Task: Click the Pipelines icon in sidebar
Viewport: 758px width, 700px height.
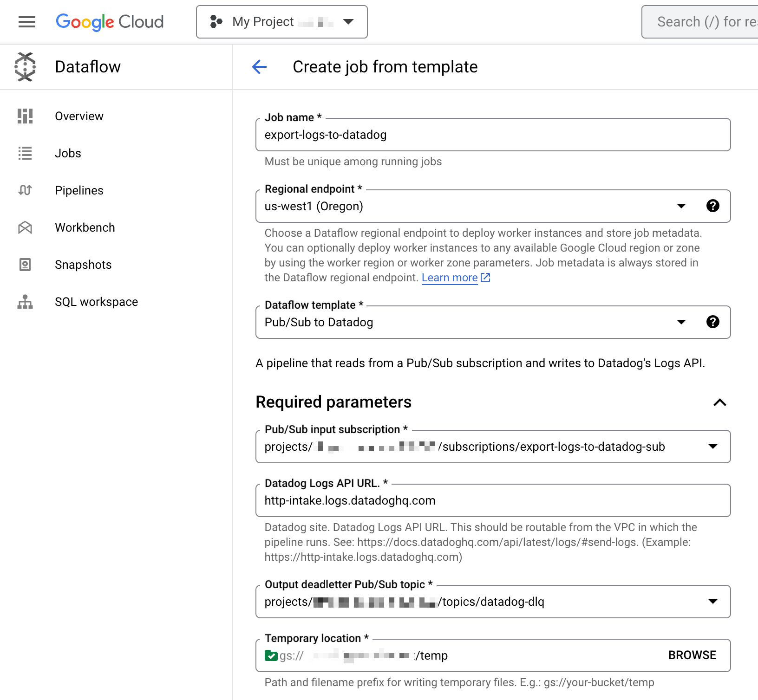Action: click(x=25, y=190)
